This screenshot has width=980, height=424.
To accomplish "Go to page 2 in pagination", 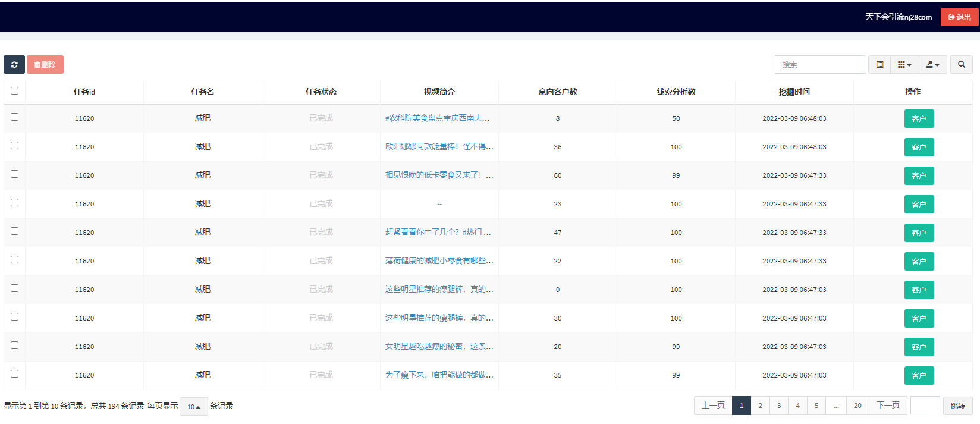I will point(760,406).
